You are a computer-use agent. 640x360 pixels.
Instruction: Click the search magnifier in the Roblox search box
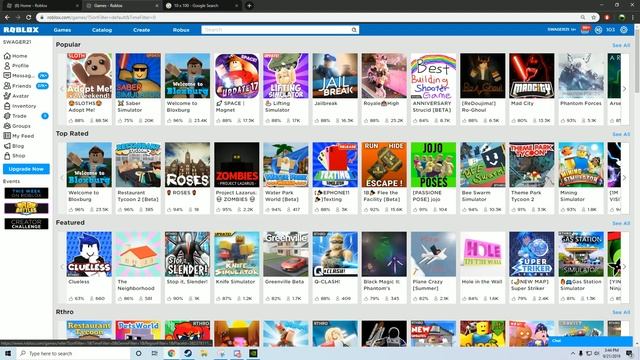[x=354, y=30]
